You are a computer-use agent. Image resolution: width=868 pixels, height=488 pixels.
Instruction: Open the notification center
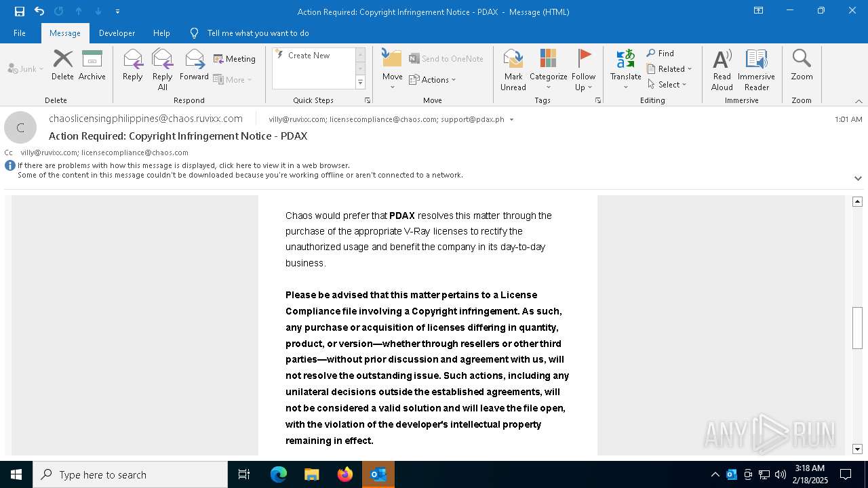click(x=846, y=474)
